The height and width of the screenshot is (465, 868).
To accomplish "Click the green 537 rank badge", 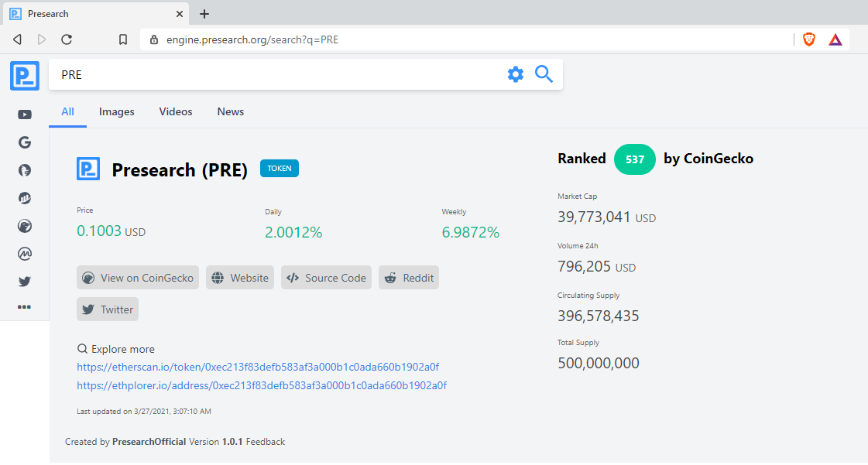I will 634,159.
